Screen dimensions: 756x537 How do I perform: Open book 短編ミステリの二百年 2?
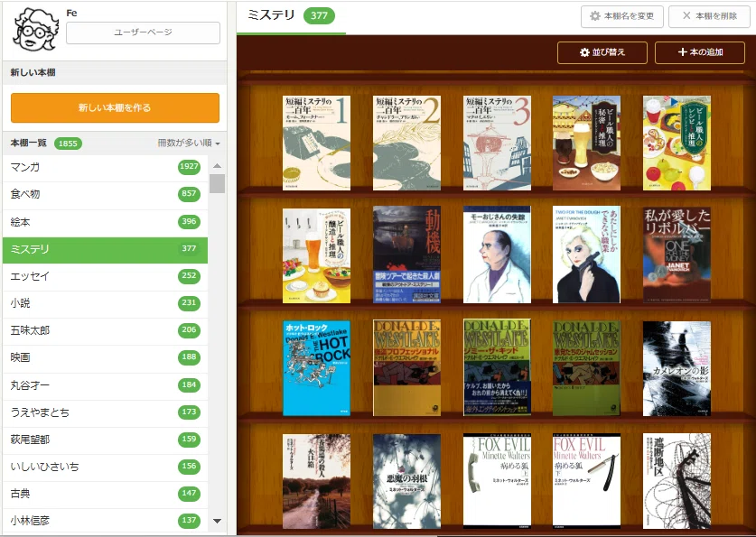[406, 143]
